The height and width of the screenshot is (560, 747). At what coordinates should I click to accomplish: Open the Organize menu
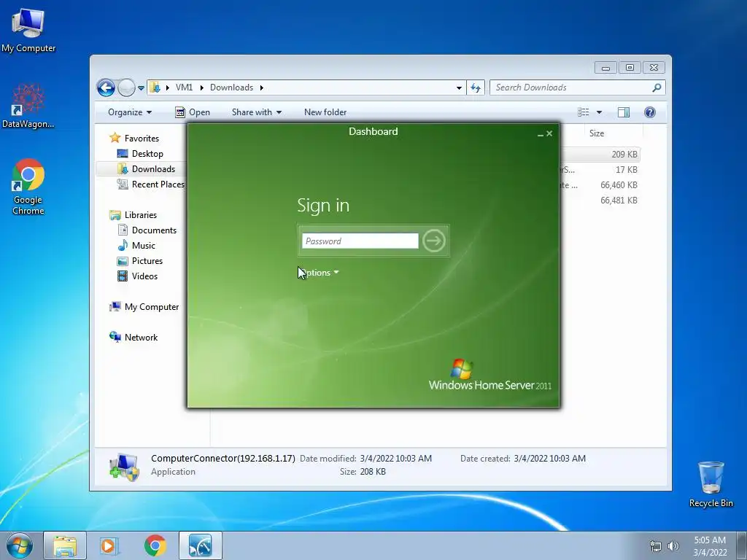(130, 112)
